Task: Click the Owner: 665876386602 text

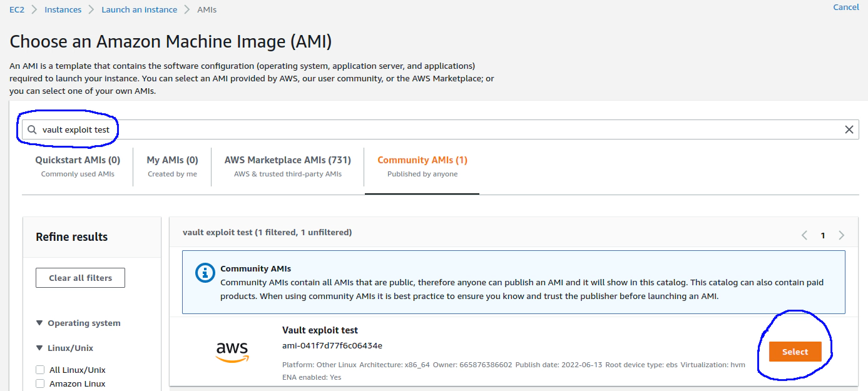Action: (472, 365)
